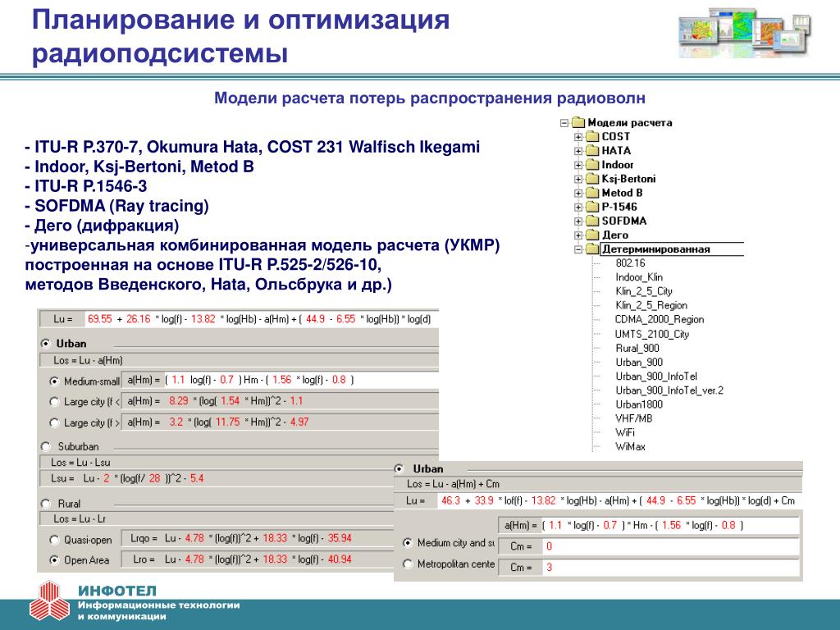Select the Indoor_Klin model
The image size is (840, 630).
(639, 277)
